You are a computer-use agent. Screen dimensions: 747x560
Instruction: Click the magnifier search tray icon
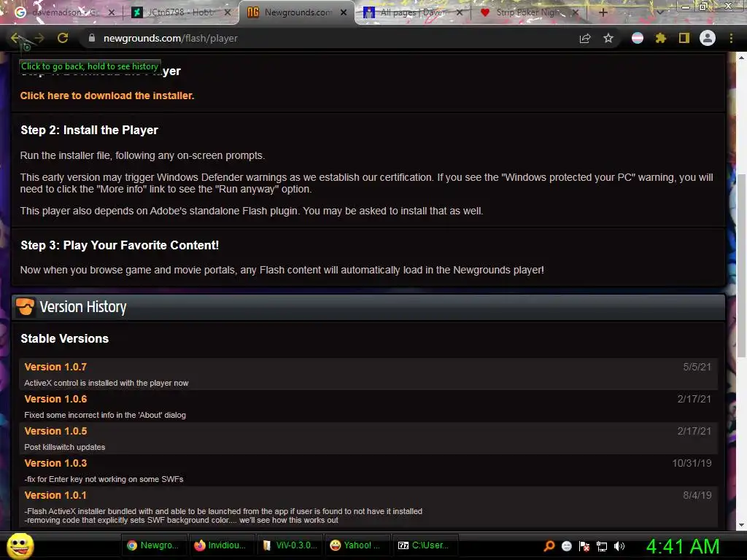(x=549, y=546)
